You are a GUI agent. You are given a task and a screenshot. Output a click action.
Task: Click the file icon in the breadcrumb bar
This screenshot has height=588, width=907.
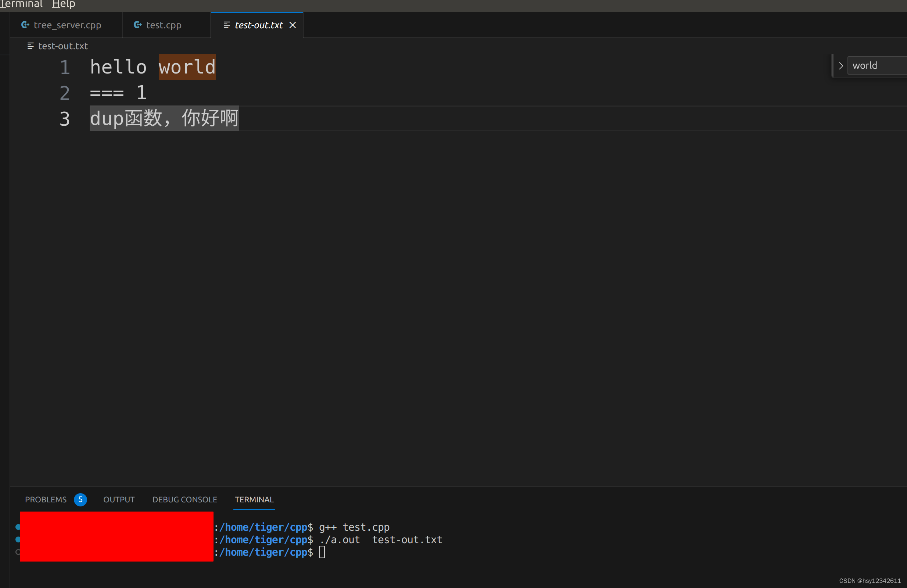tap(31, 46)
